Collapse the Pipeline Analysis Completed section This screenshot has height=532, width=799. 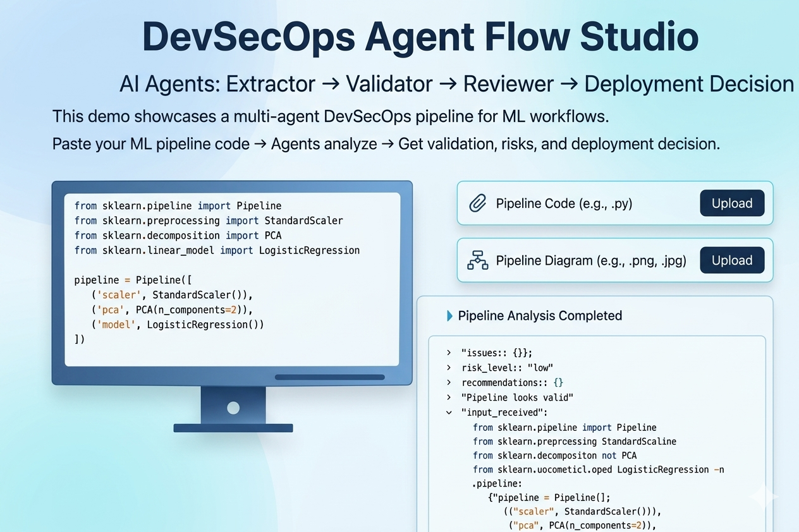(x=449, y=315)
